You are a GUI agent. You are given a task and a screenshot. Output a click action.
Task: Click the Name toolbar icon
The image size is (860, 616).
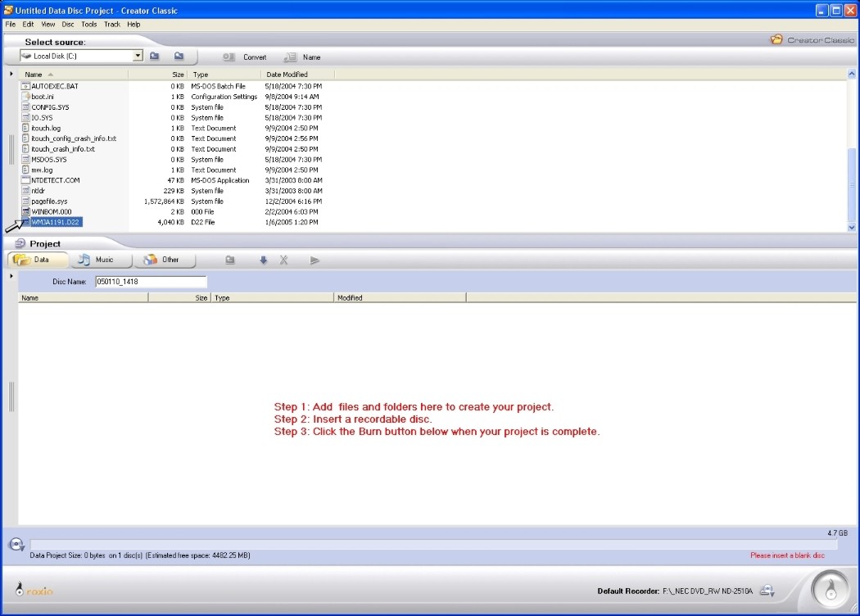coord(290,57)
